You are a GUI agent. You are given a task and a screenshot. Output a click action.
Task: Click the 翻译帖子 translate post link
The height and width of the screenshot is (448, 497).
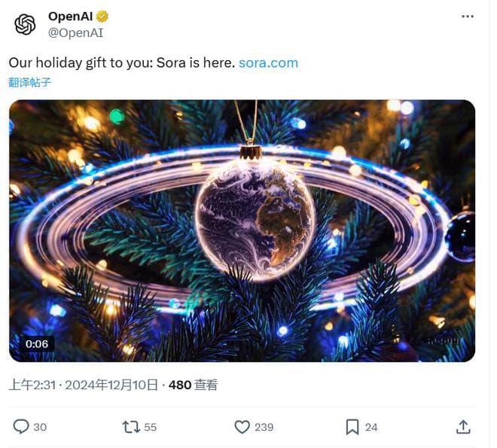(x=30, y=82)
